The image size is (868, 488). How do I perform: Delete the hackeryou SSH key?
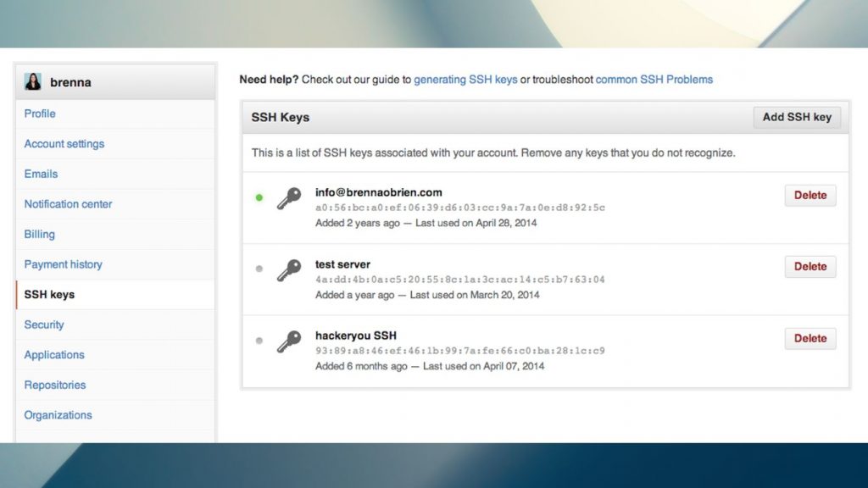(x=810, y=338)
